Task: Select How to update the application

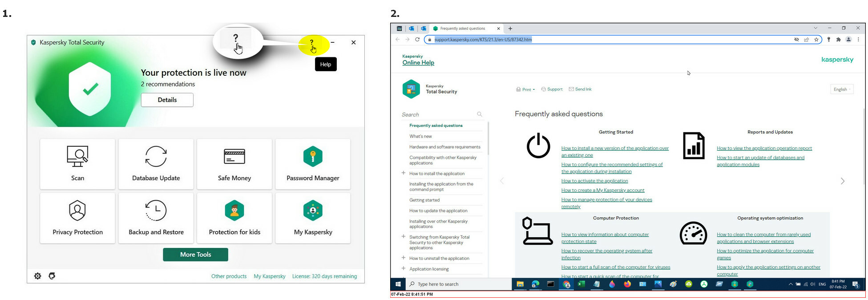Action: tap(438, 211)
